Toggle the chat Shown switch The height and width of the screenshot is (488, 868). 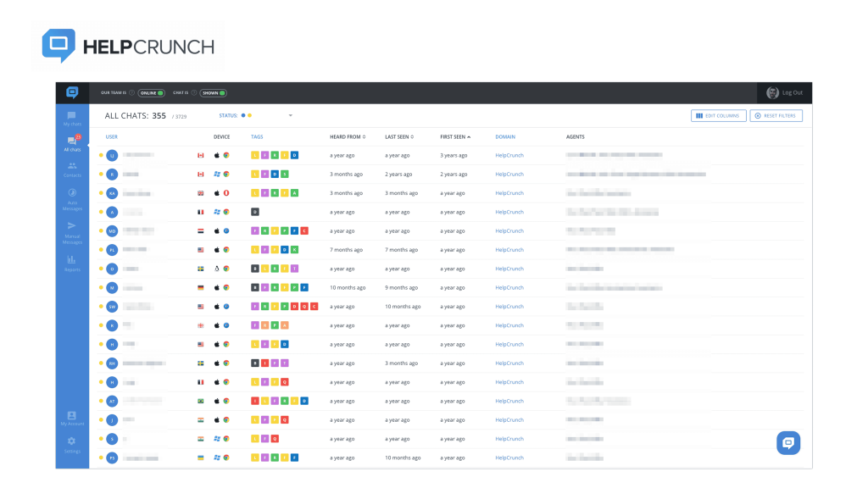(x=214, y=93)
